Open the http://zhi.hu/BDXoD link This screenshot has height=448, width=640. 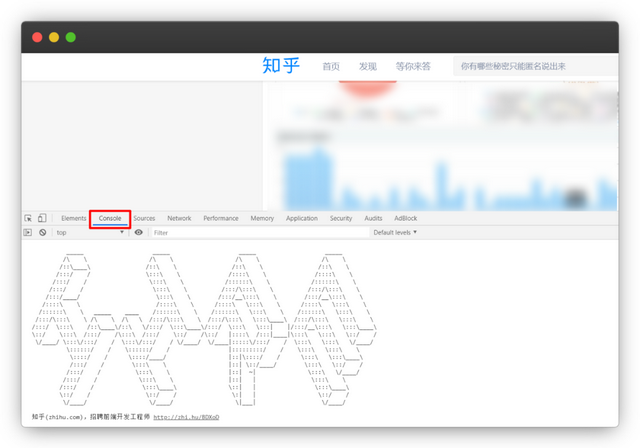tap(186, 417)
